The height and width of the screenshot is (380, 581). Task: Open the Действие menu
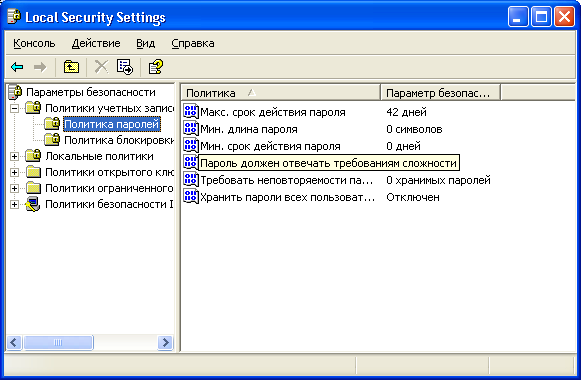tap(96, 43)
